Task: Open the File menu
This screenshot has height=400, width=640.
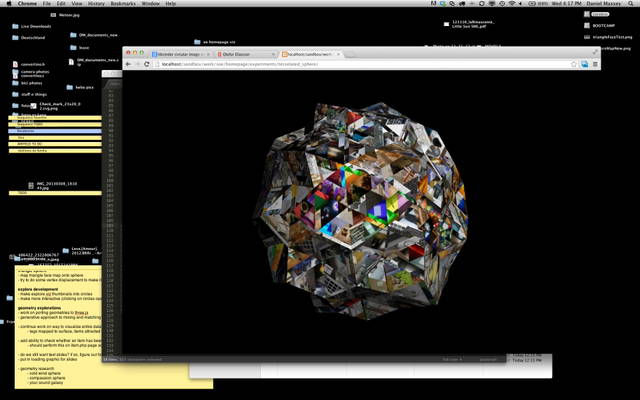Action: 47,3
